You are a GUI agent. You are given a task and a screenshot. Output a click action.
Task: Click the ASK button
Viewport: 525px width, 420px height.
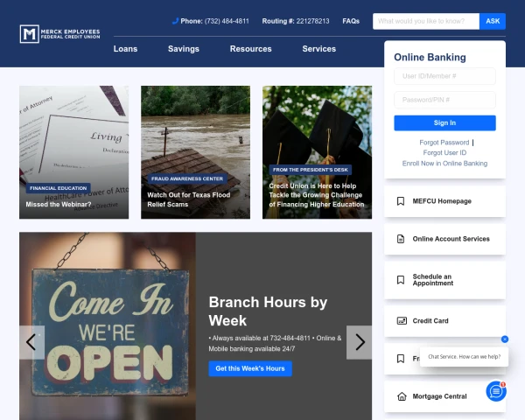pos(493,21)
